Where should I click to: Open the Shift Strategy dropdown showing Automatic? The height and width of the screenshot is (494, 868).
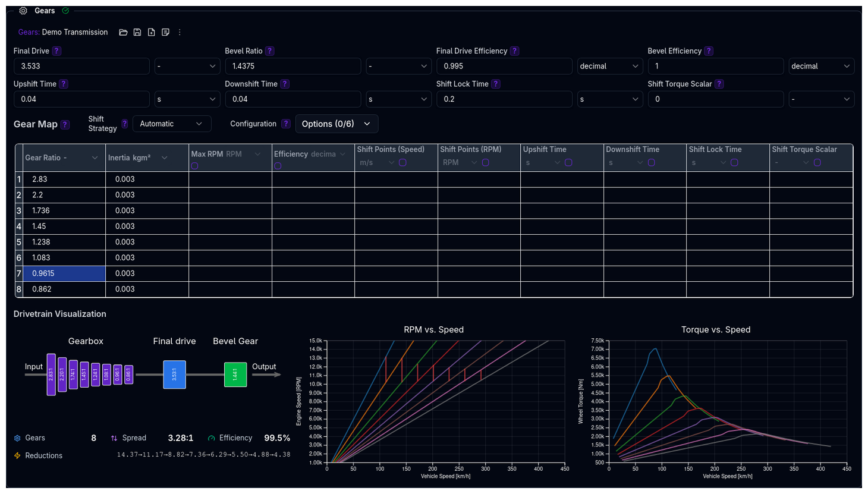point(172,124)
